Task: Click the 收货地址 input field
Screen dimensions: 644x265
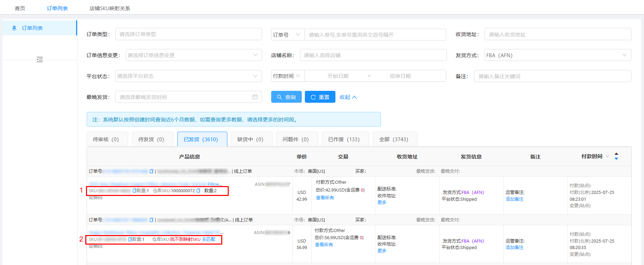Action: point(557,34)
